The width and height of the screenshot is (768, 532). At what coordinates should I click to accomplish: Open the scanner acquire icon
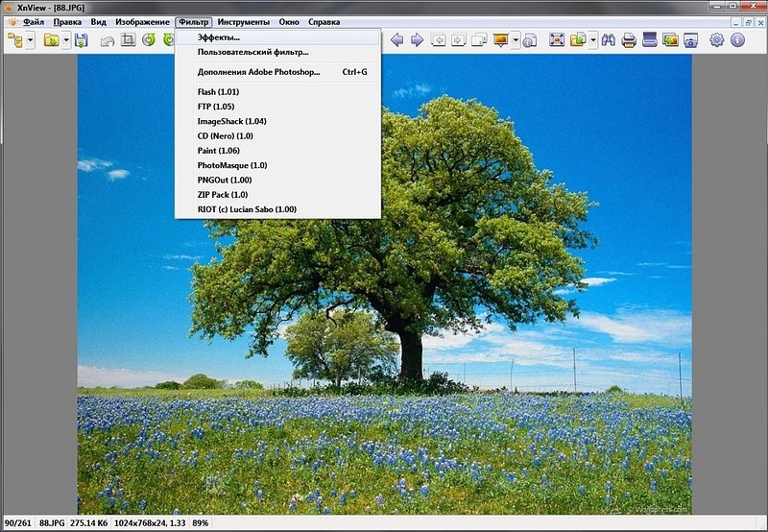click(x=650, y=40)
